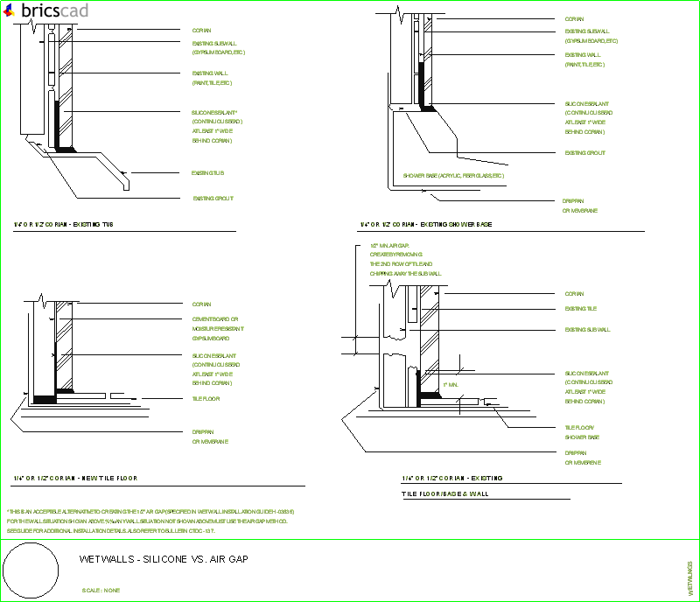
Task: Select 'SILICONE SEALANT' note in new tile floor detail
Action: (213, 356)
